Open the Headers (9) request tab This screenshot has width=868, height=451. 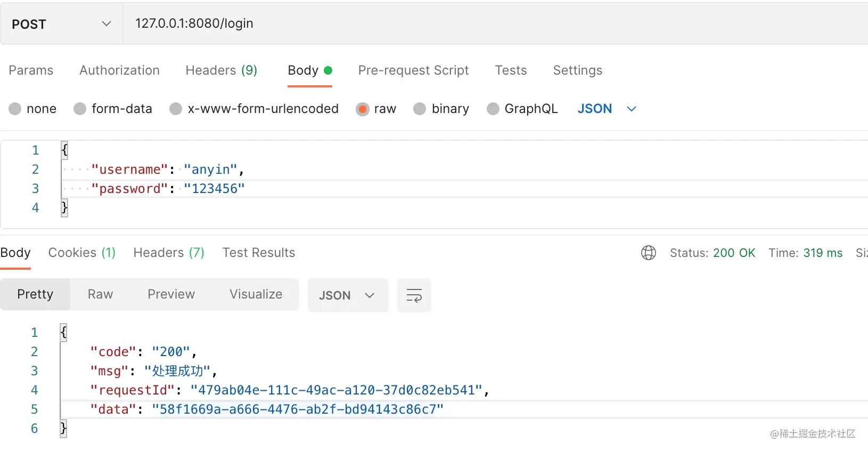coord(221,70)
